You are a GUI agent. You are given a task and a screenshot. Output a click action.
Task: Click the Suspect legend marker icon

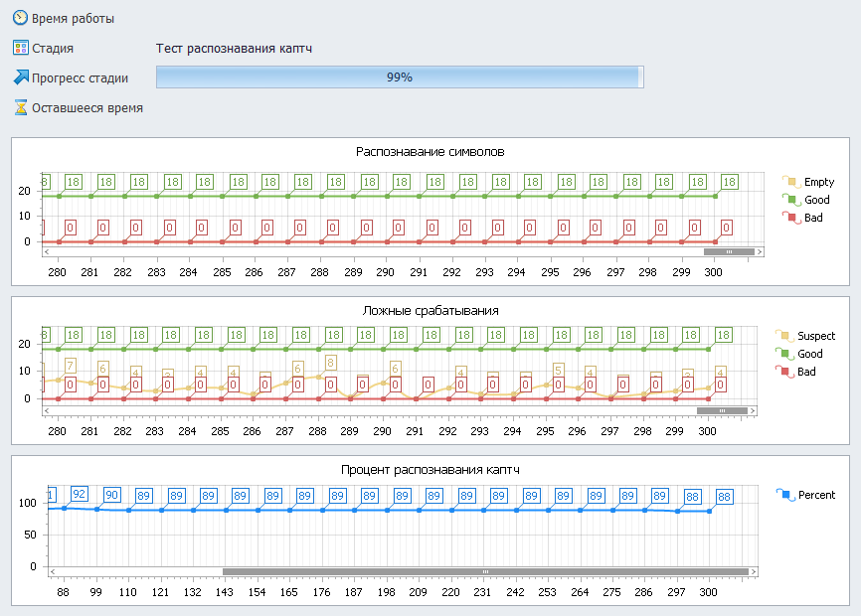pyautogui.click(x=784, y=337)
